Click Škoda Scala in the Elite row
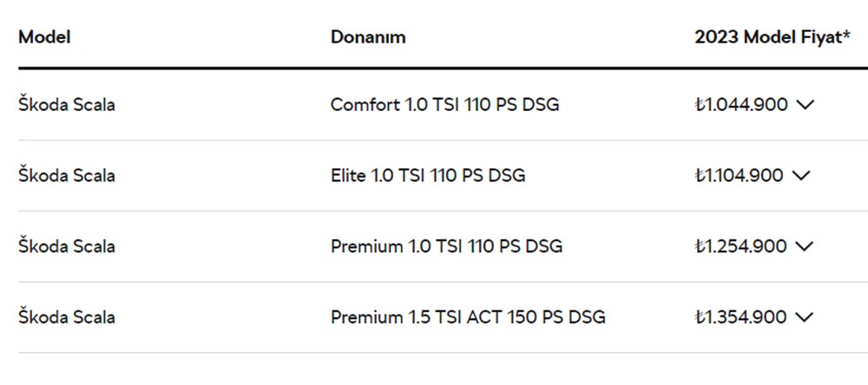The width and height of the screenshot is (868, 385). (x=67, y=175)
